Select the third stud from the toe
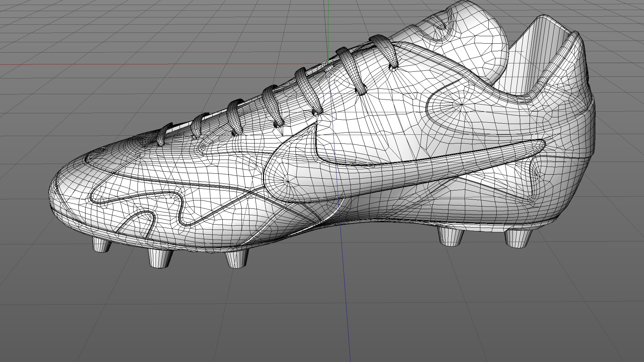 237,259
